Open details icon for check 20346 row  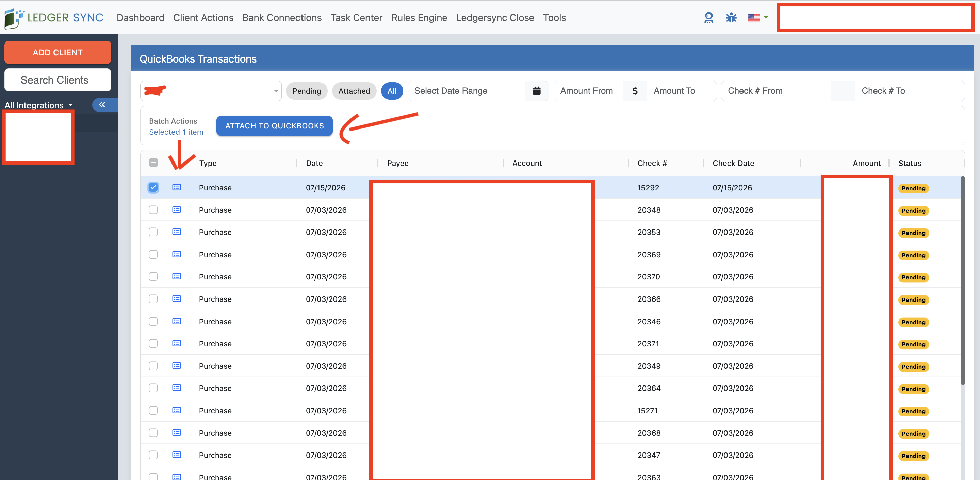pos(177,321)
